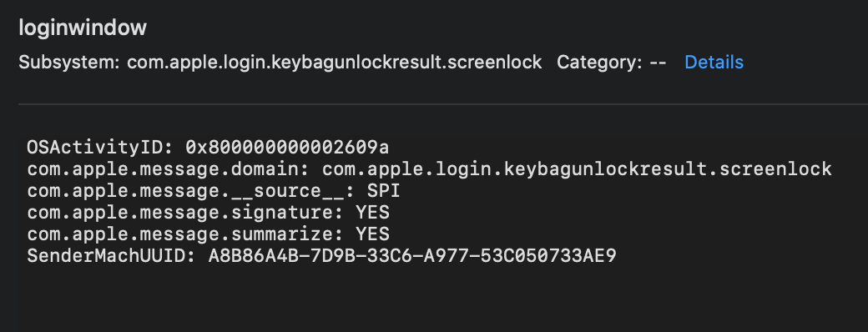Select the signature YES value
Viewport: 868px width, 332px height.
[x=372, y=212]
